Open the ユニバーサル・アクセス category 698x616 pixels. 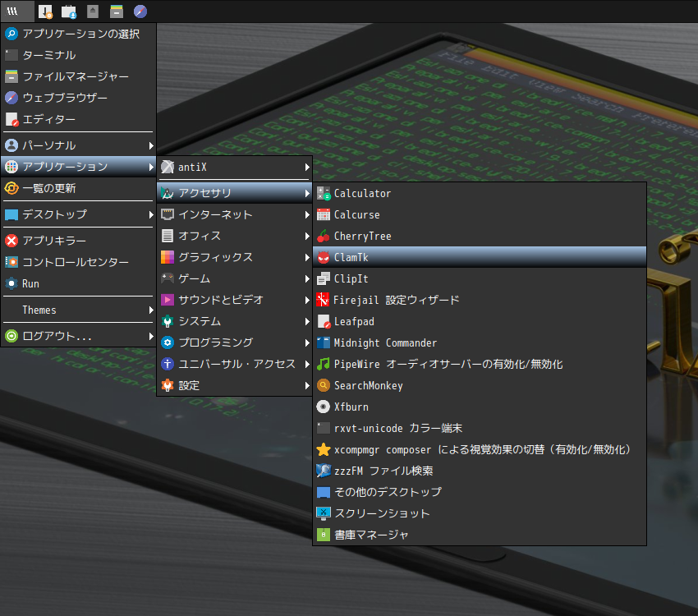(x=235, y=364)
